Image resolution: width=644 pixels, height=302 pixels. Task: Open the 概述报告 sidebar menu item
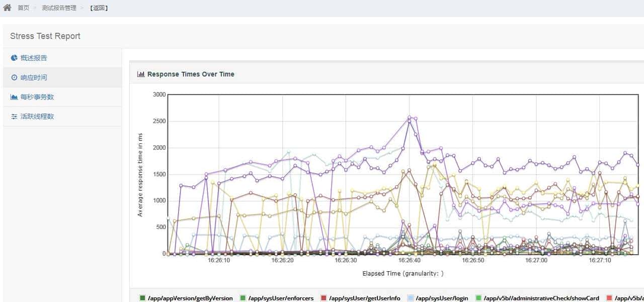click(x=34, y=58)
